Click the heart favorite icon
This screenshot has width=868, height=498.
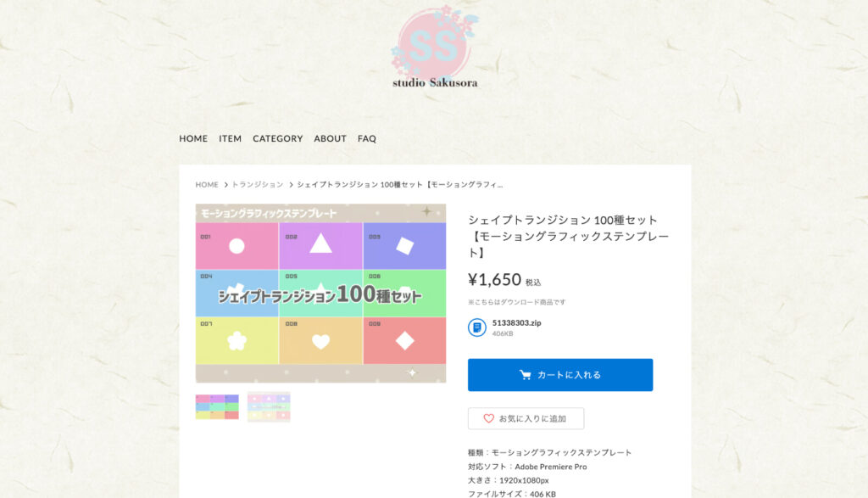tap(488, 419)
